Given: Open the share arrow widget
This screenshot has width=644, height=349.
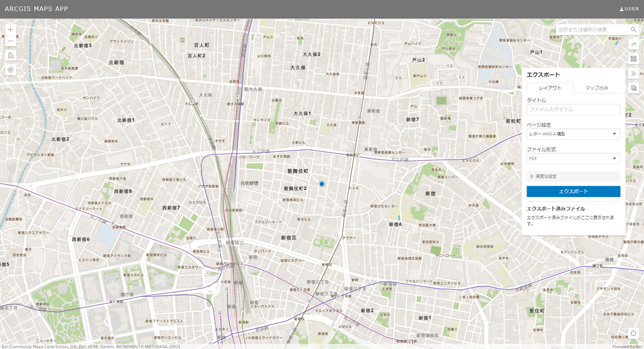Looking at the screenshot, I should [633, 44].
